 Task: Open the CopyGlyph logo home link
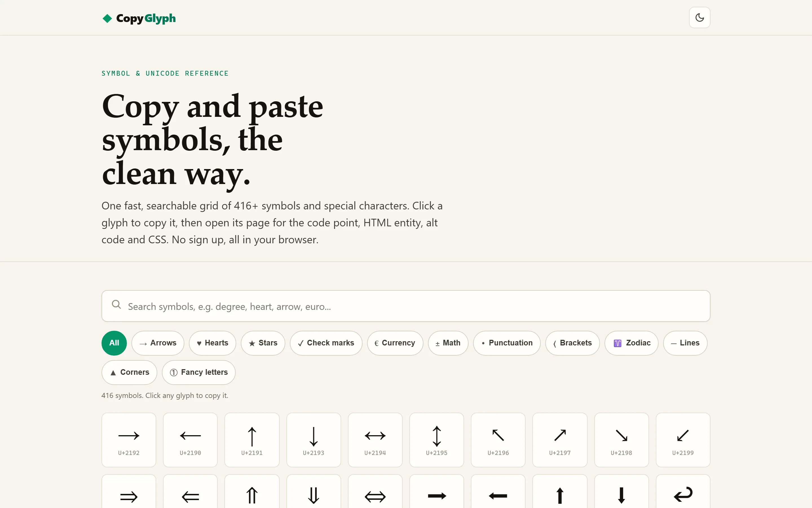(x=139, y=18)
